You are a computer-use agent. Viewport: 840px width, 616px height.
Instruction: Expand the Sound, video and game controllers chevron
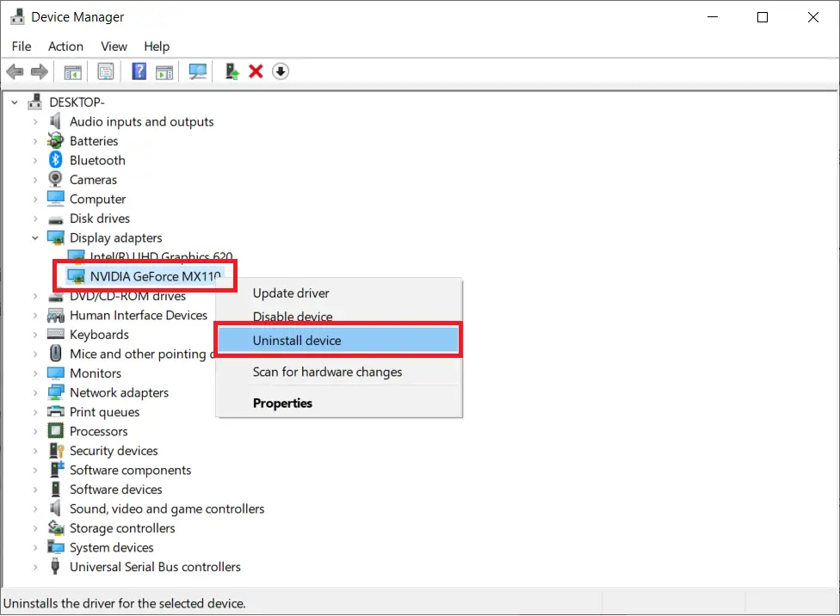coord(35,508)
